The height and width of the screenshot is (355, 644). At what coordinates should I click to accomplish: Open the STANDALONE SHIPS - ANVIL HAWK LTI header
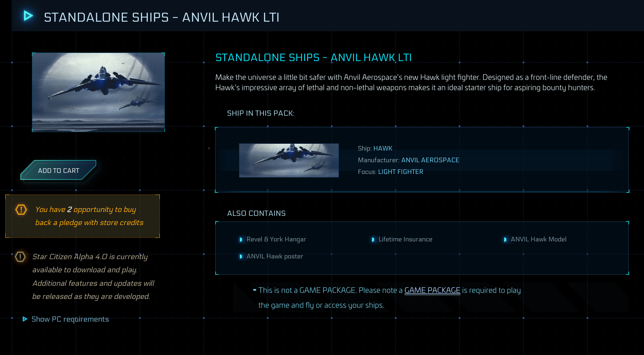[x=162, y=17]
